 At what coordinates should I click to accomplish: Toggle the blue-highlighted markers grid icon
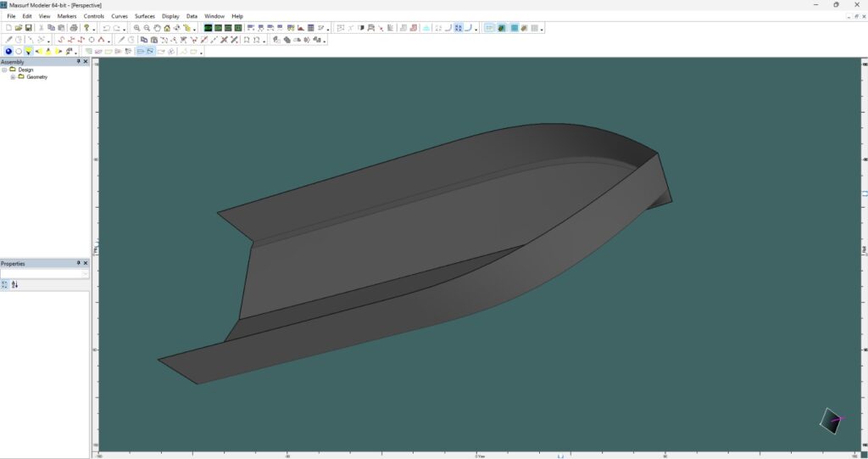pyautogui.click(x=459, y=28)
